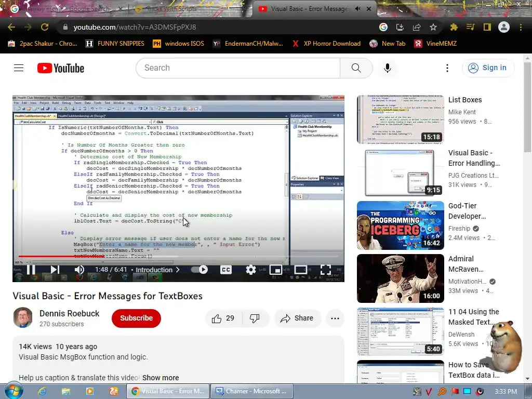Open Dennis Roebuck's channel avatar
The width and height of the screenshot is (532, 399).
[x=23, y=317]
